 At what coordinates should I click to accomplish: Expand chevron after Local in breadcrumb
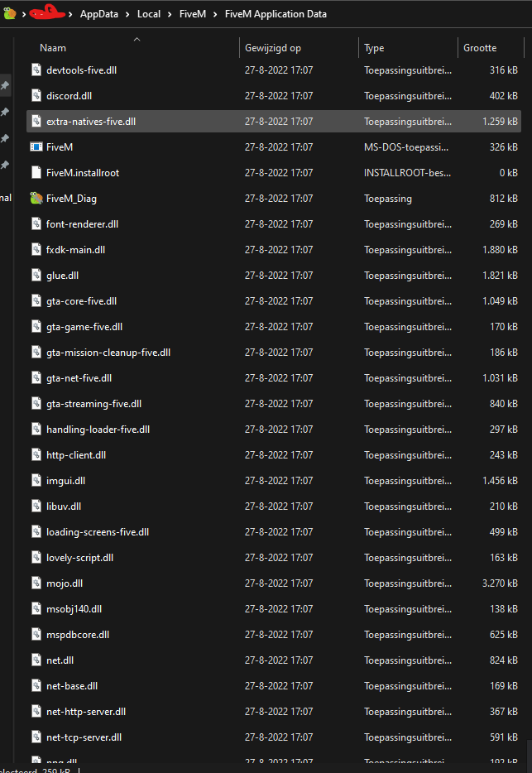coord(170,14)
